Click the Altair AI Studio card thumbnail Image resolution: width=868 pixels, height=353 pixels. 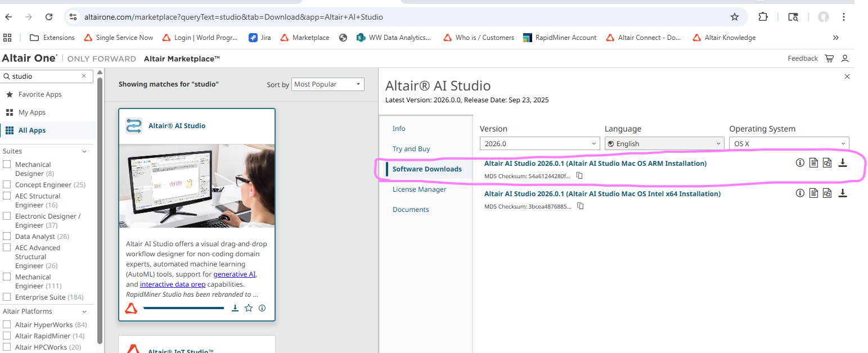(197, 185)
